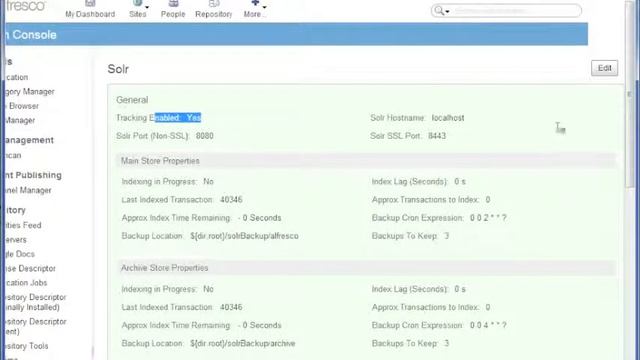
Task: Open Replication Jobs in sidebar
Action: [x=26, y=282]
